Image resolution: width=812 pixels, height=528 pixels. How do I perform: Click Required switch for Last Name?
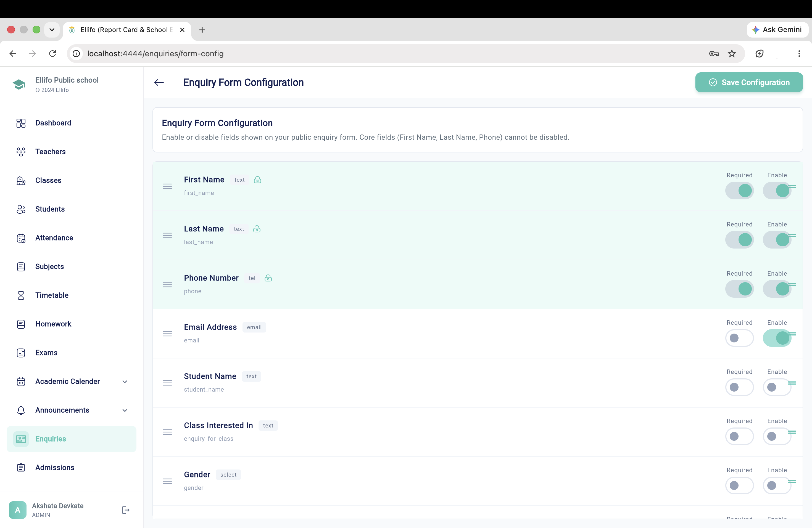point(739,240)
